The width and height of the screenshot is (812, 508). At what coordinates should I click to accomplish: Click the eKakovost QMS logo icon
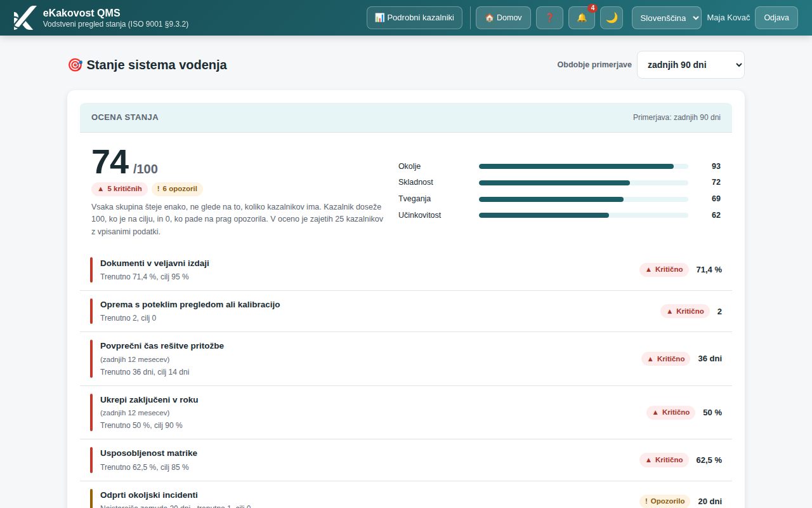[x=24, y=18]
